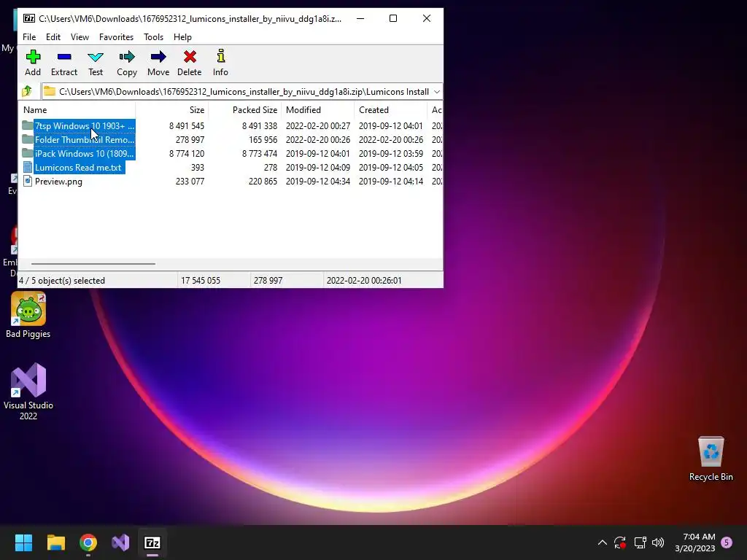This screenshot has width=747, height=560.
Task: Click created date 2019-09-12 04:14
Action: point(391,182)
